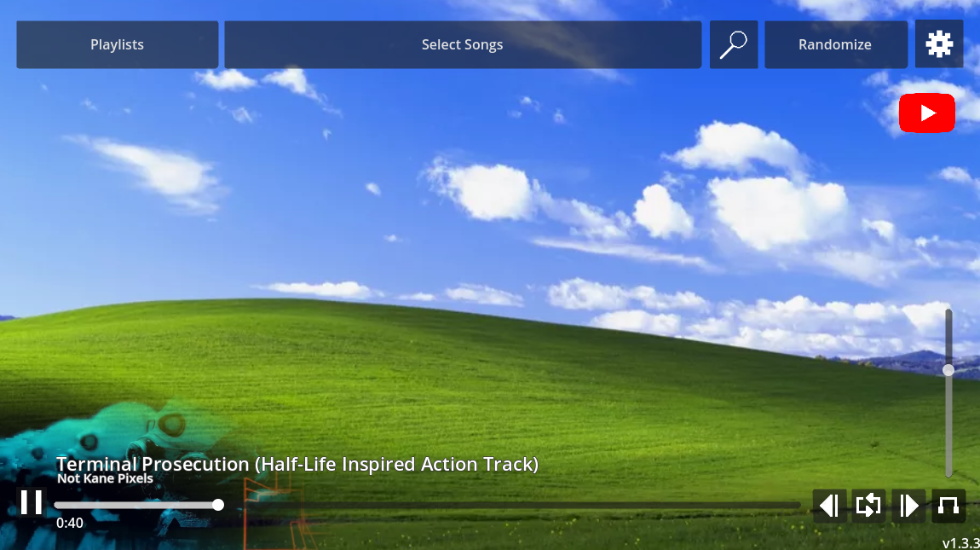Viewport: 980px width, 550px height.
Task: Click the artist name Not Kane Pixels
Action: tap(105, 479)
